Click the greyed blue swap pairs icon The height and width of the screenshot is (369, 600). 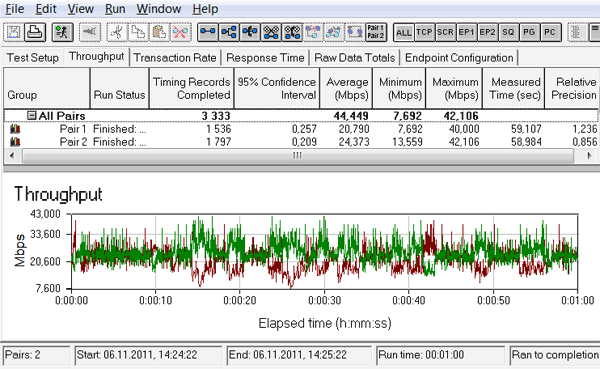334,32
